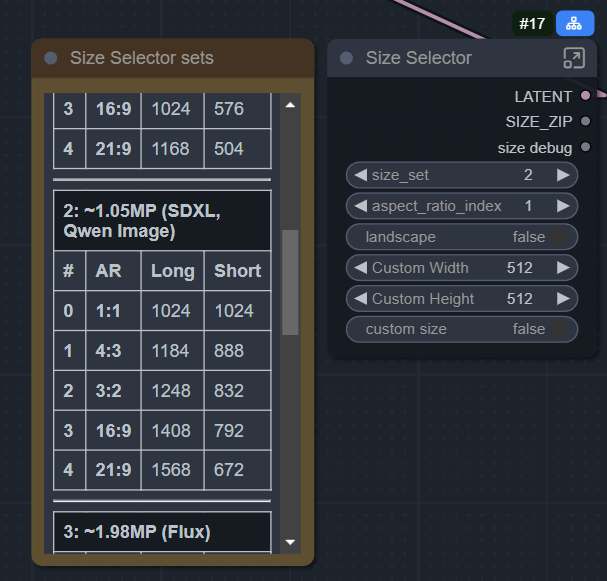Increase aspect_ratio_index with right arrow
This screenshot has width=607, height=581.
point(564,206)
